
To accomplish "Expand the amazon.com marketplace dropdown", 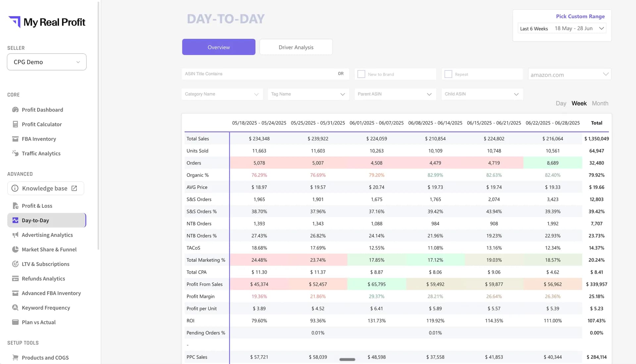I will [x=570, y=74].
